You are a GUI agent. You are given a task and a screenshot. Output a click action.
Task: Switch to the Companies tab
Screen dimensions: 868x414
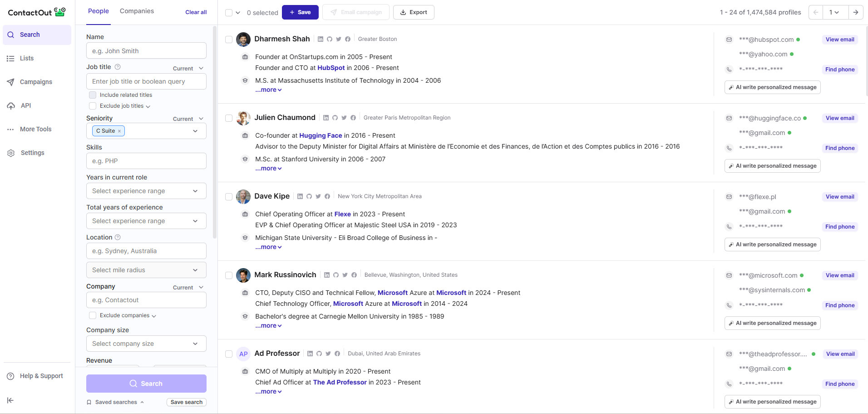click(137, 11)
